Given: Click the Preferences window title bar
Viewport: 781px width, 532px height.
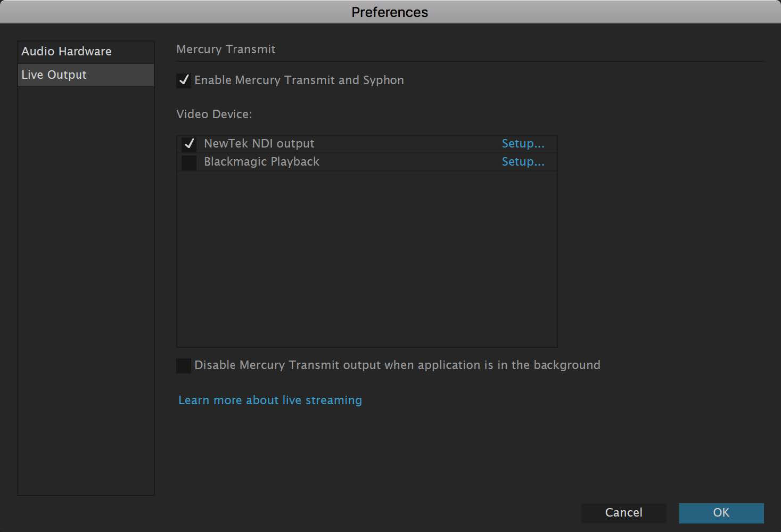Looking at the screenshot, I should point(390,12).
